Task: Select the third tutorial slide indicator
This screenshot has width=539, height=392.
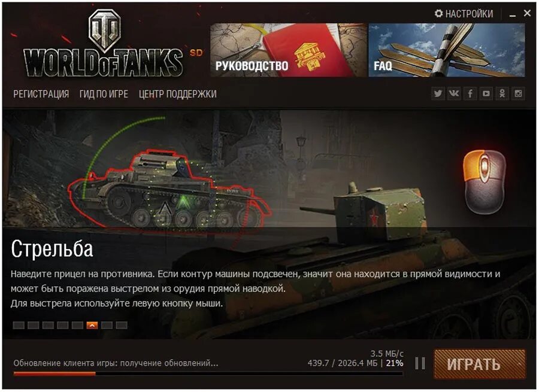Action: coord(48,325)
